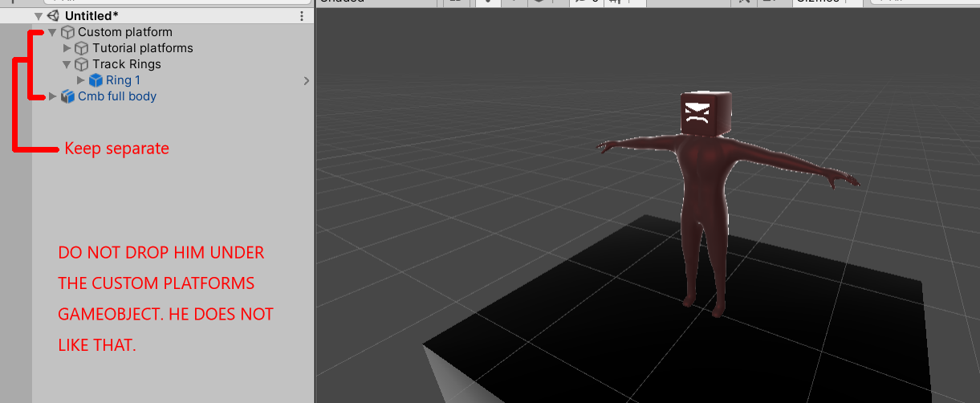Collapse the Untitled scene foldout
980x403 pixels.
click(x=39, y=16)
